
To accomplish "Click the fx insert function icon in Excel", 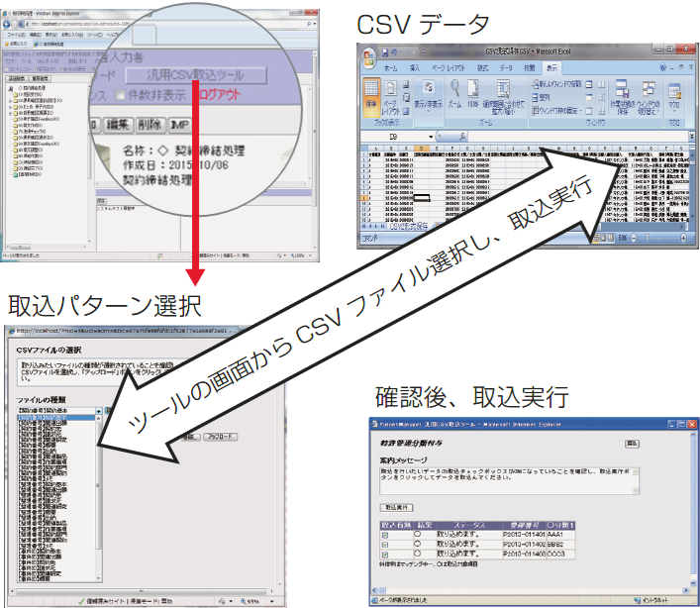I will click(462, 136).
